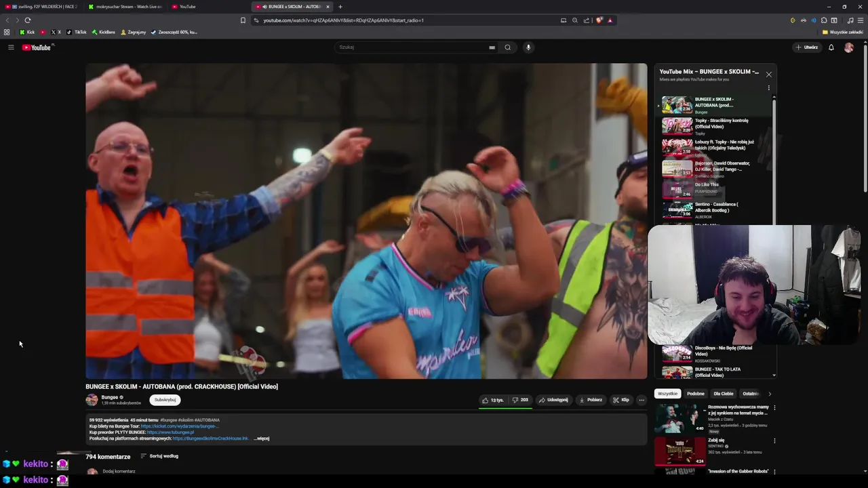Select the Ostatnio filter chip
Image resolution: width=868 pixels, height=488 pixels.
click(750, 394)
